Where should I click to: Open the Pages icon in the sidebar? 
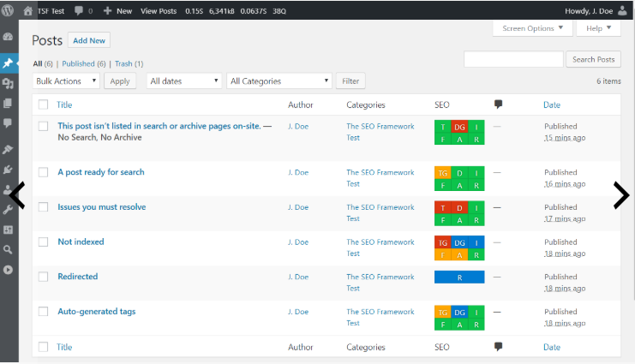9,103
